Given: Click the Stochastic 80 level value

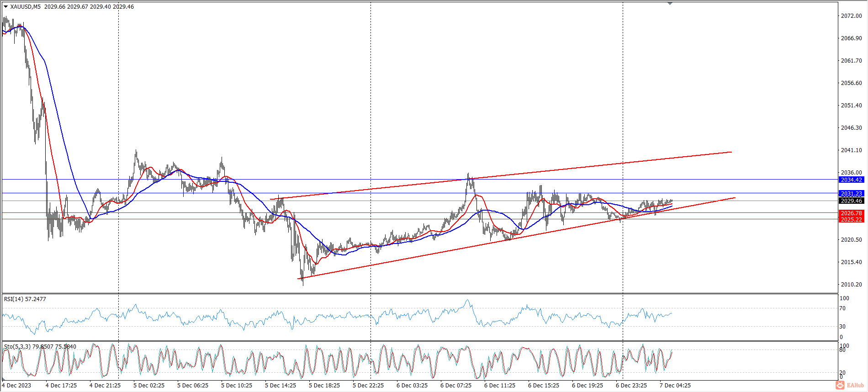Looking at the screenshot, I should [x=843, y=350].
